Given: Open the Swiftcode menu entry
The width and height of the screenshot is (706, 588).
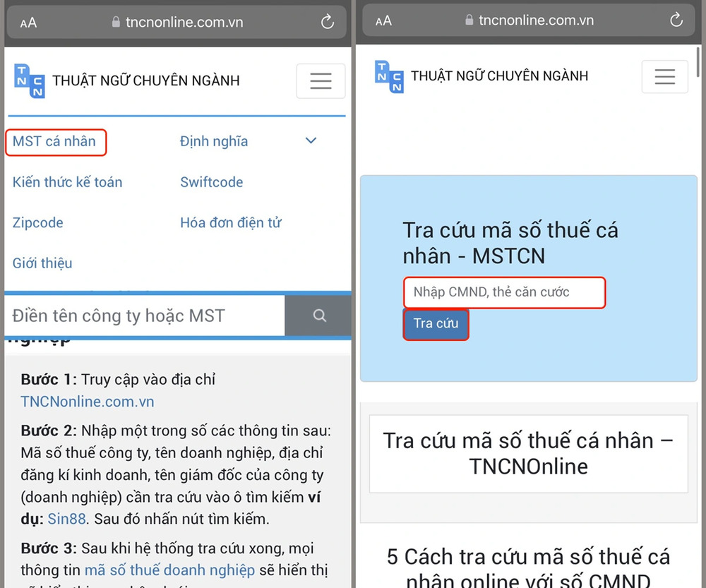Looking at the screenshot, I should (x=211, y=182).
